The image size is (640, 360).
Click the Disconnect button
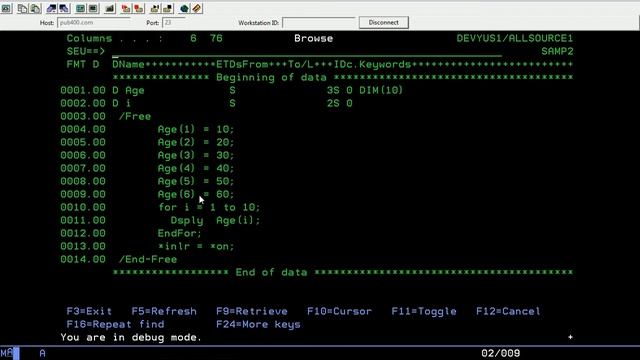coord(384,22)
